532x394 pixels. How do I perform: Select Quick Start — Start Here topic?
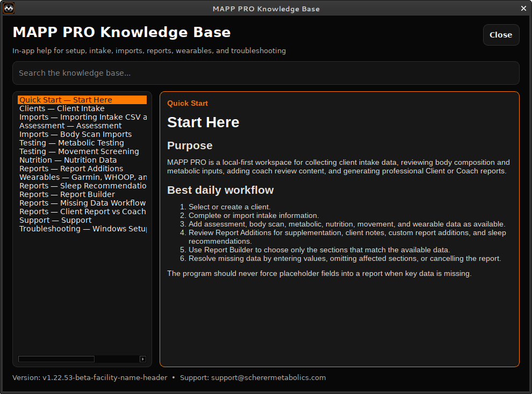(82, 100)
